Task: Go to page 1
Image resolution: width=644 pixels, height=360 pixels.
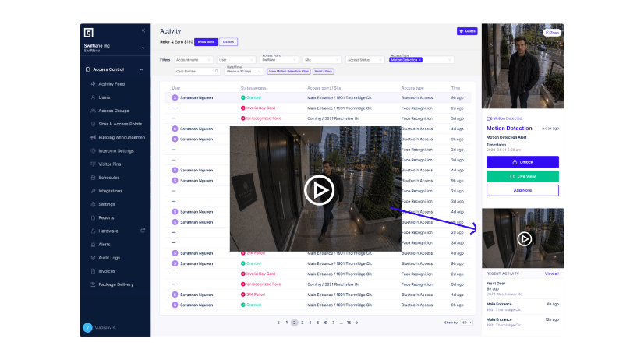Action: (x=287, y=323)
